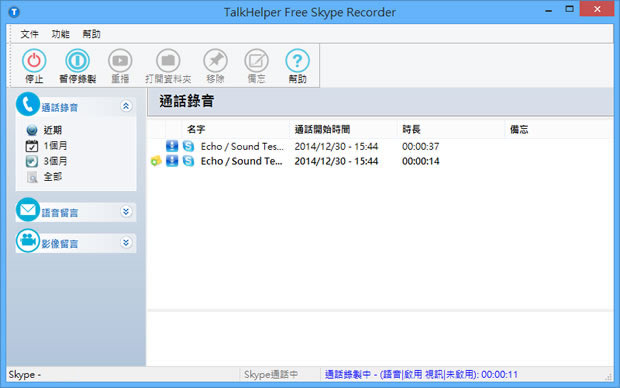
Task: Click the 00:00:14 duration cell
Action: pos(421,161)
